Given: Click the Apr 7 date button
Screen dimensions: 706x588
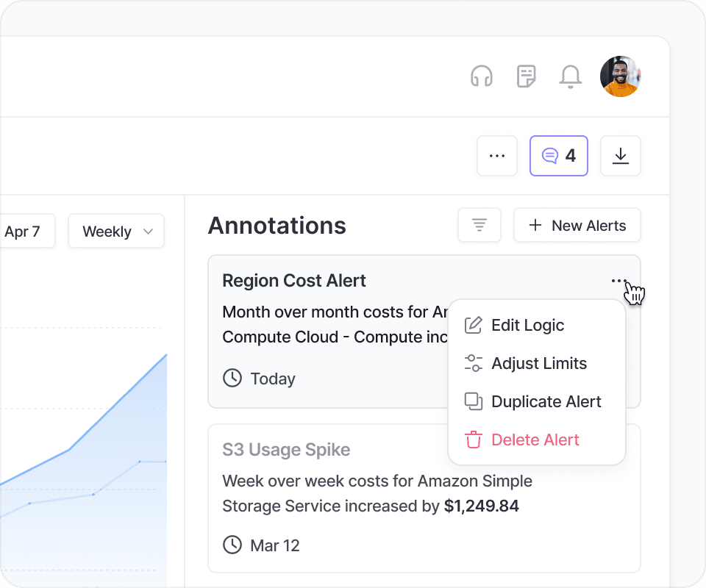Looking at the screenshot, I should (x=22, y=232).
